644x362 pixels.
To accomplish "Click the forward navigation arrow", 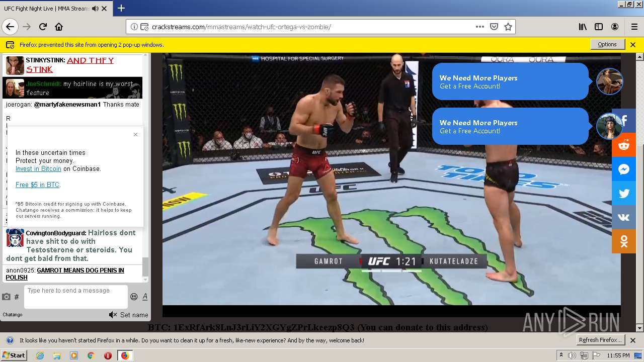I will 27,27.
